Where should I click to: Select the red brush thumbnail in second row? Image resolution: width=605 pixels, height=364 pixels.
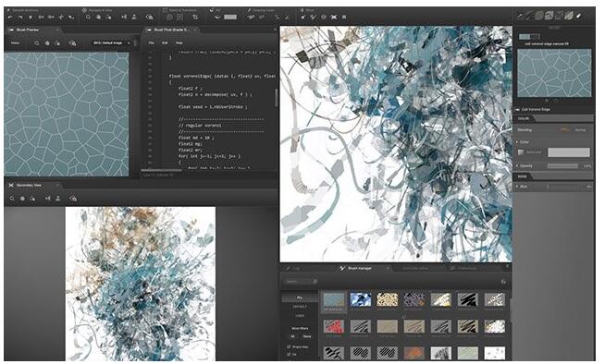coord(334,326)
